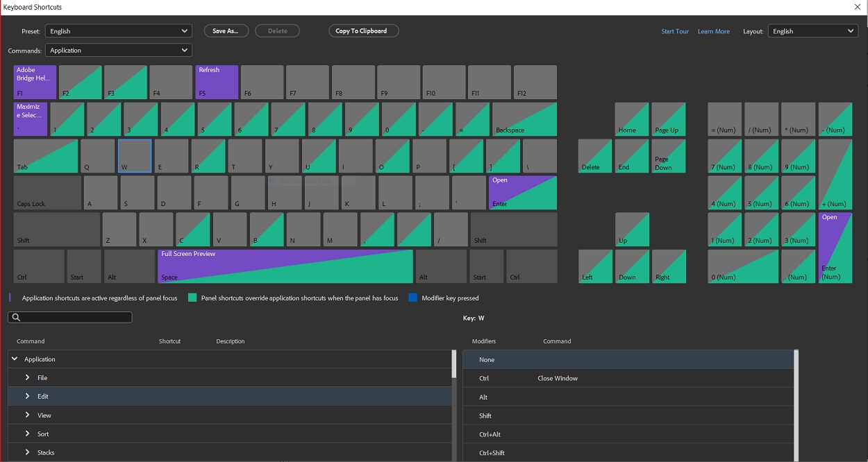The width and height of the screenshot is (868, 462).
Task: Open the Start Tour link
Action: (674, 31)
